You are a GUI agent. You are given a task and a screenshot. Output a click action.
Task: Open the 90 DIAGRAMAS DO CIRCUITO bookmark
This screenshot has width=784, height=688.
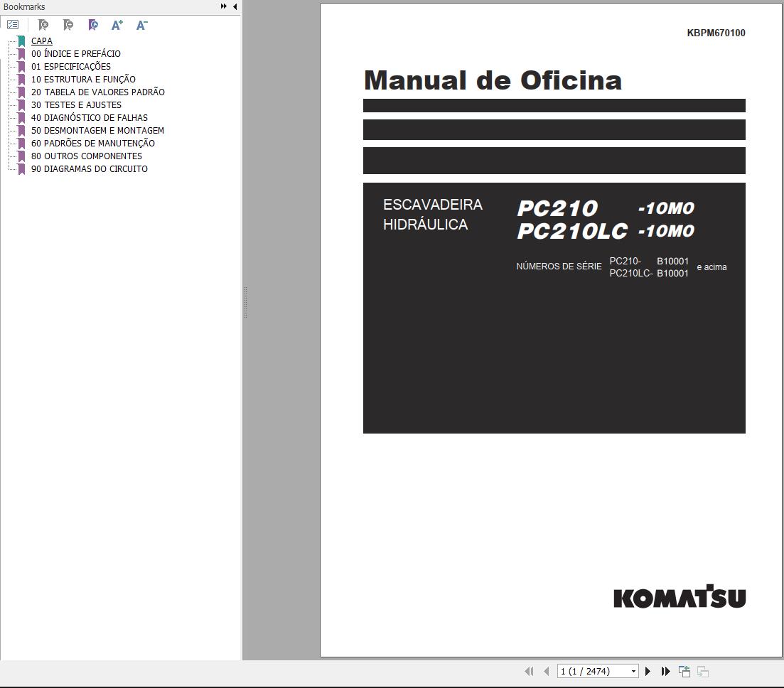point(90,169)
